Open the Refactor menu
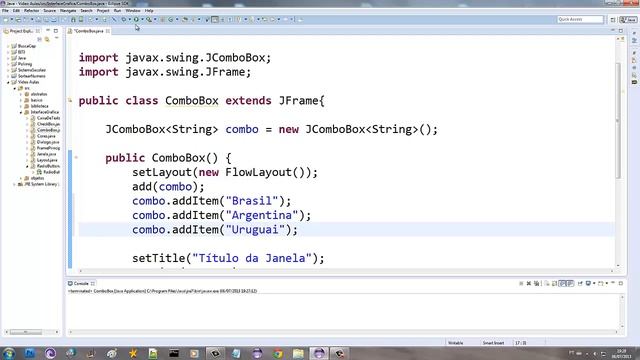The image size is (640, 360). 31,11
